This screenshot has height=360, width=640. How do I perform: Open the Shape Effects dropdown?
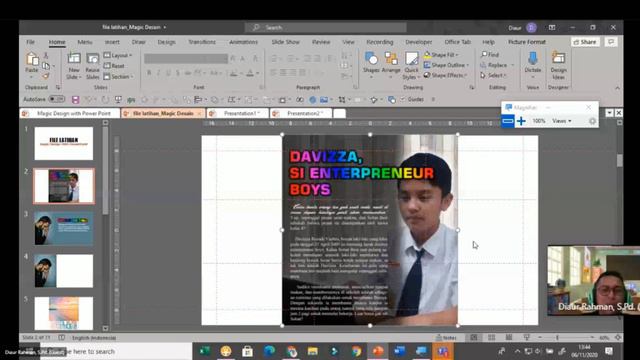tap(446, 76)
